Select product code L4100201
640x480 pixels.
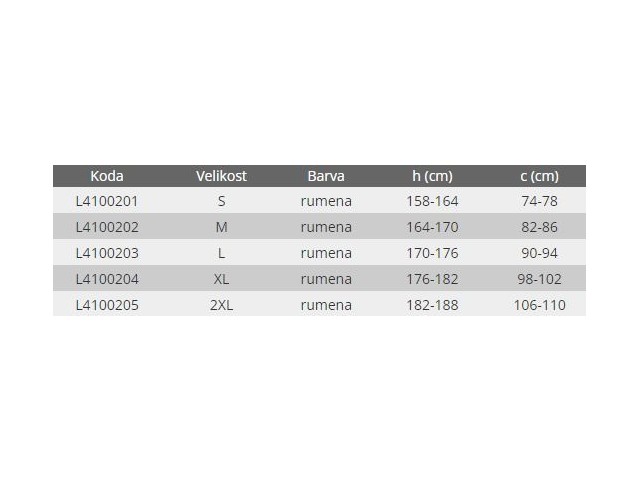(107, 201)
